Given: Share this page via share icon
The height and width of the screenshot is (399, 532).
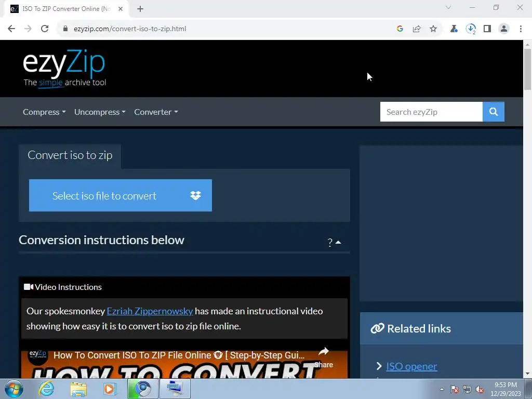Looking at the screenshot, I should [417, 29].
